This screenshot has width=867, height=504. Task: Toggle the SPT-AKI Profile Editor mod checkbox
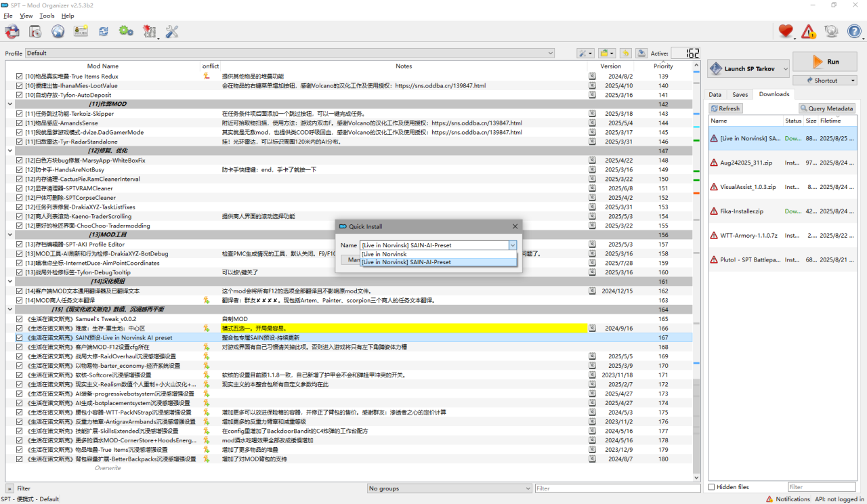20,245
